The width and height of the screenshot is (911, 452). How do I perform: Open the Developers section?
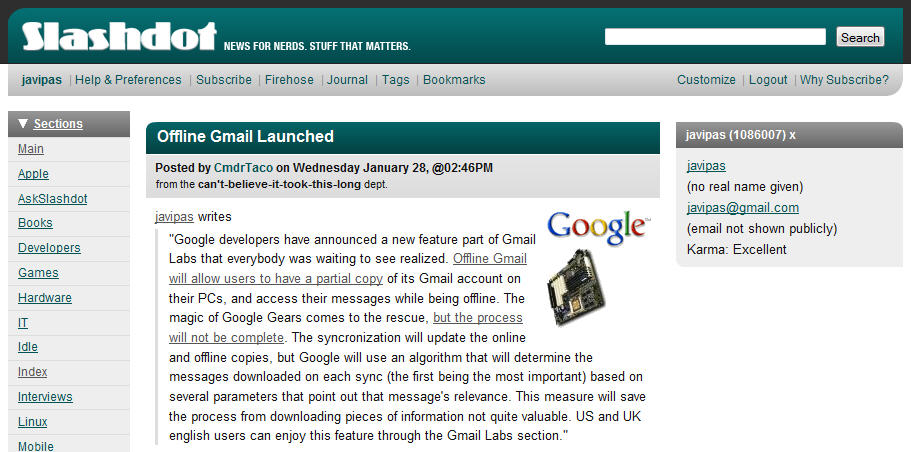[x=49, y=247]
